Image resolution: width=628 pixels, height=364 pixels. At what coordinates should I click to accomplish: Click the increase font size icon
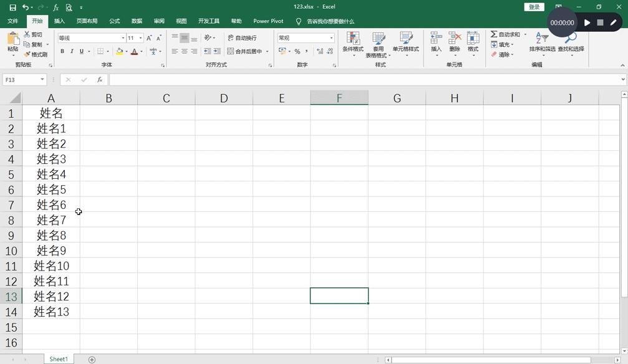149,38
